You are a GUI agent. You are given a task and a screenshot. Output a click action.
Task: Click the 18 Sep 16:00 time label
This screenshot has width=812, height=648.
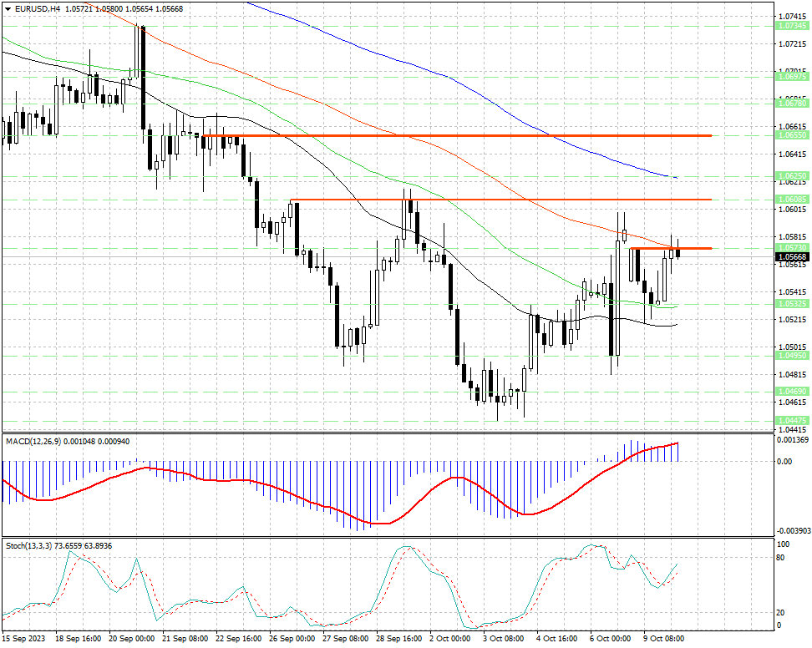coord(78,638)
